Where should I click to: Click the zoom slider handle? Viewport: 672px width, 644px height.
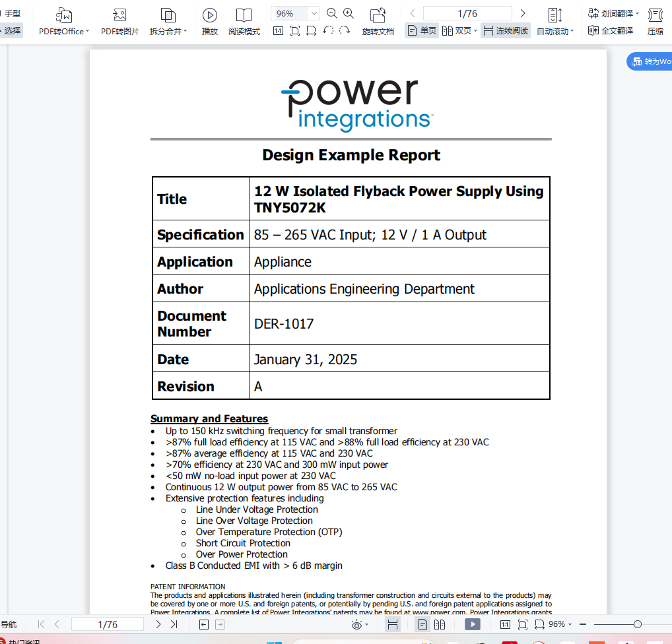click(637, 624)
